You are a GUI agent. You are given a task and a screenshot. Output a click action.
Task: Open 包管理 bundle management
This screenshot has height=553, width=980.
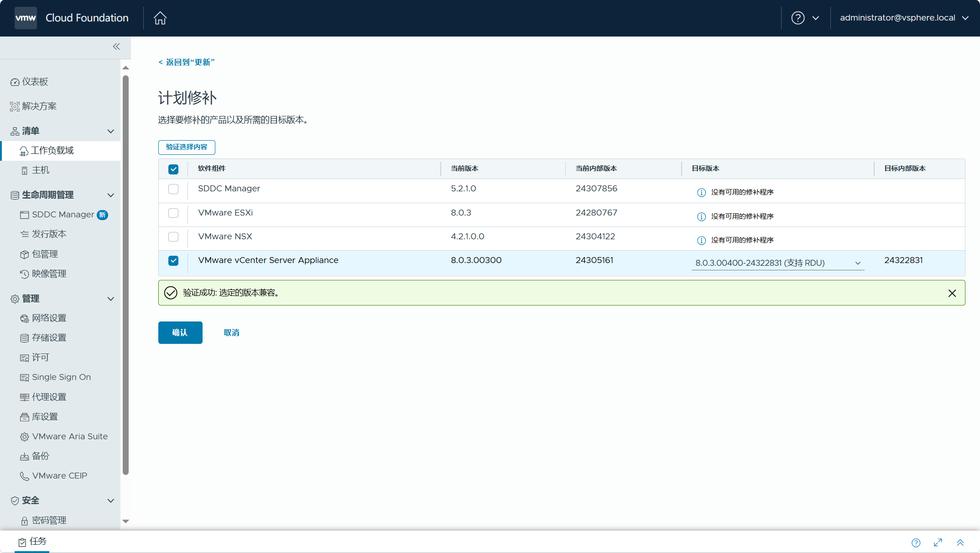tap(39, 254)
